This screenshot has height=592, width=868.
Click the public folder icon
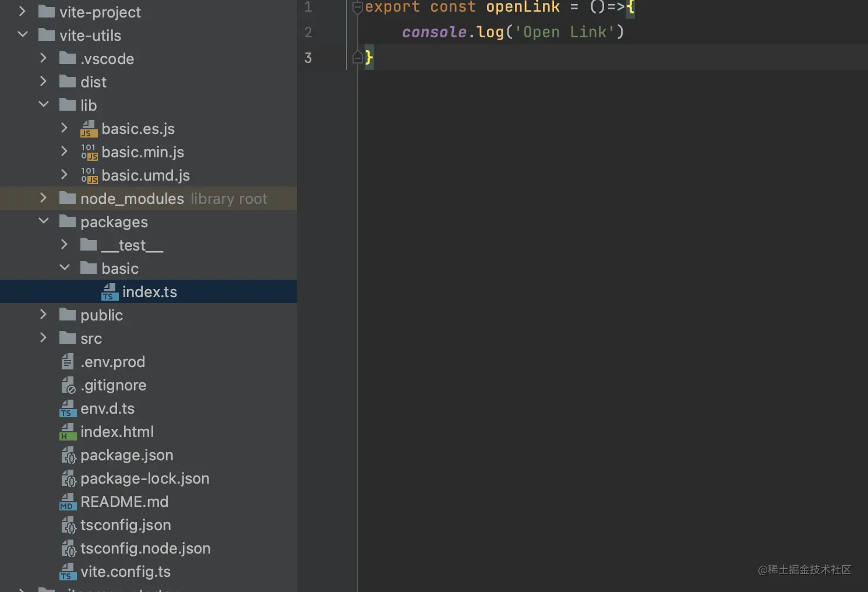click(x=68, y=315)
